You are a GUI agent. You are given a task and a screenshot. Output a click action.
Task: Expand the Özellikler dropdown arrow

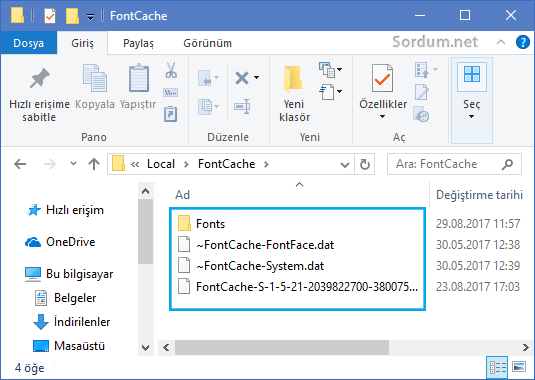[x=382, y=117]
